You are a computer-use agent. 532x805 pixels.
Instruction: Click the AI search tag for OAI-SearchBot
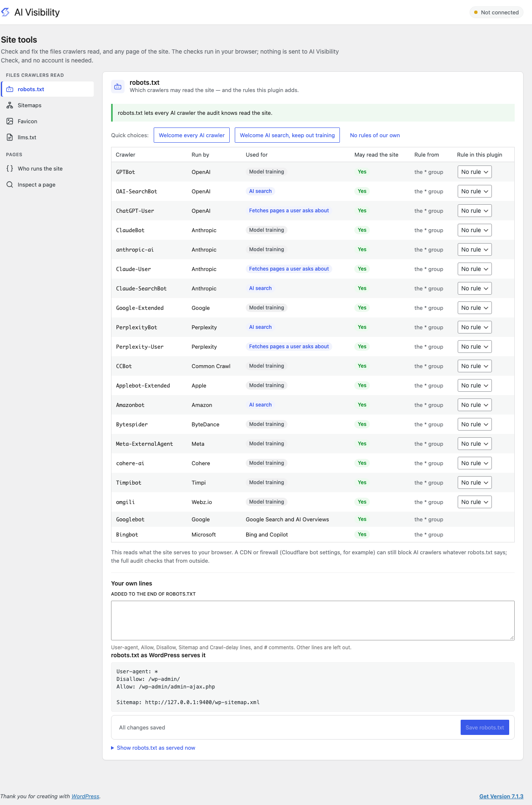pyautogui.click(x=260, y=191)
